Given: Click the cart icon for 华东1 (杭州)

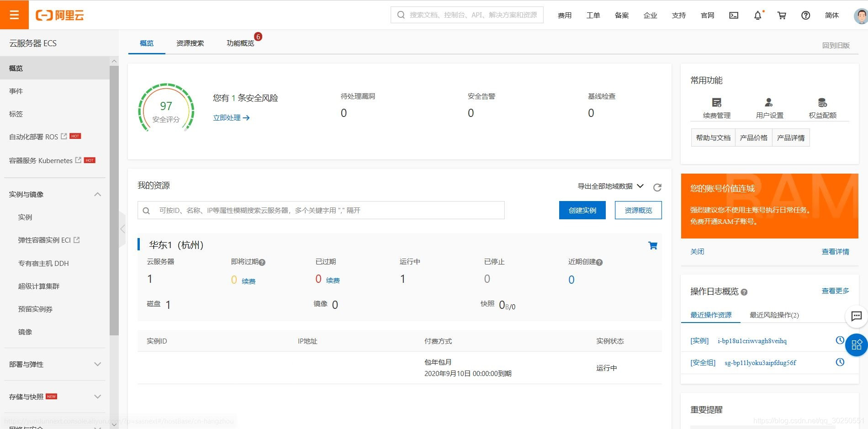Looking at the screenshot, I should (653, 245).
